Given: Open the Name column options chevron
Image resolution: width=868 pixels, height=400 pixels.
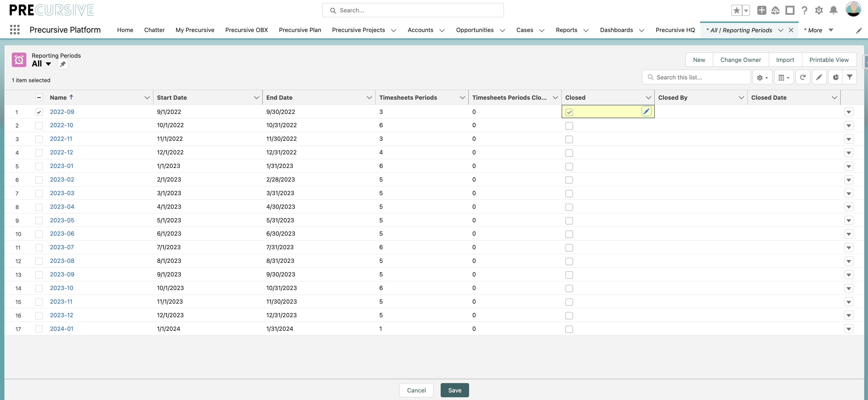Looking at the screenshot, I should coord(147,97).
